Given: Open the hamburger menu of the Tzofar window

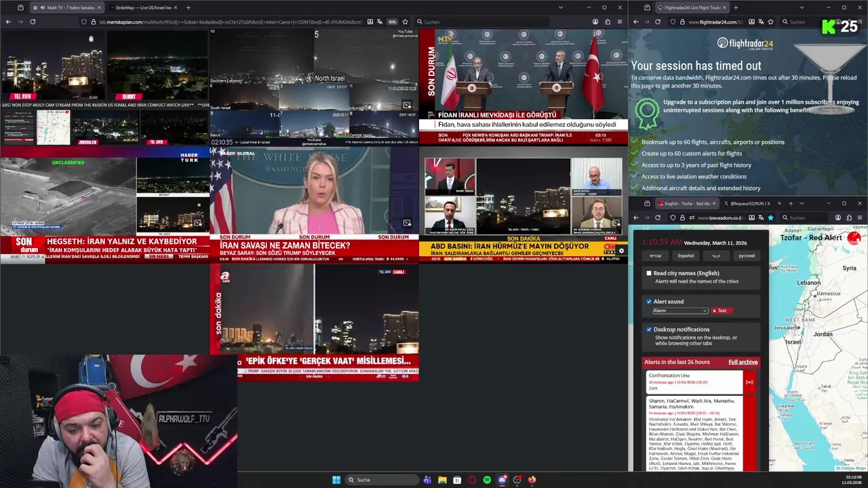Looking at the screenshot, I should (860, 218).
